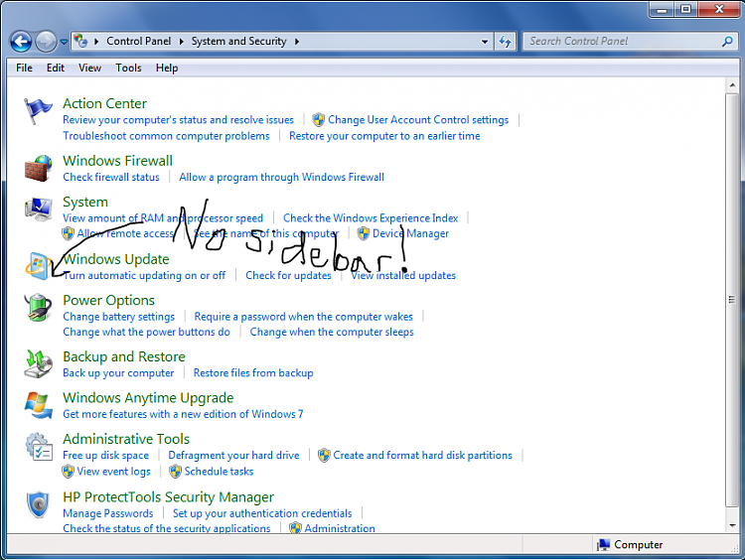Open Restore files from backup link

pos(253,373)
